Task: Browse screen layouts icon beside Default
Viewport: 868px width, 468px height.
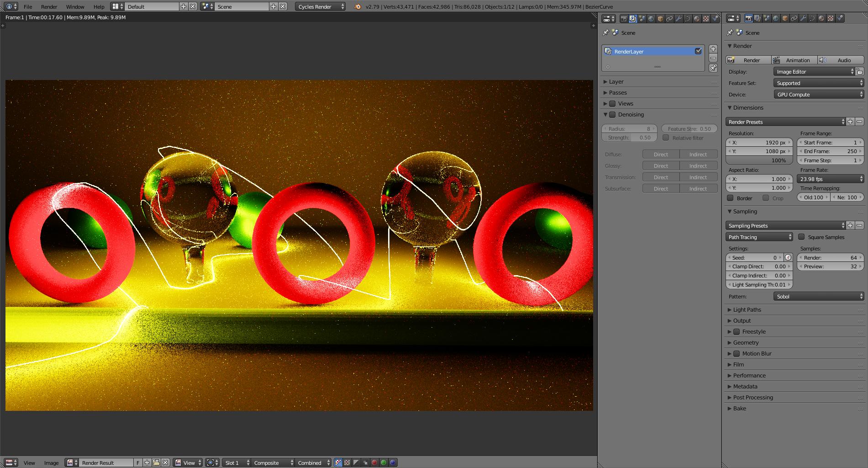Action: pos(117,6)
